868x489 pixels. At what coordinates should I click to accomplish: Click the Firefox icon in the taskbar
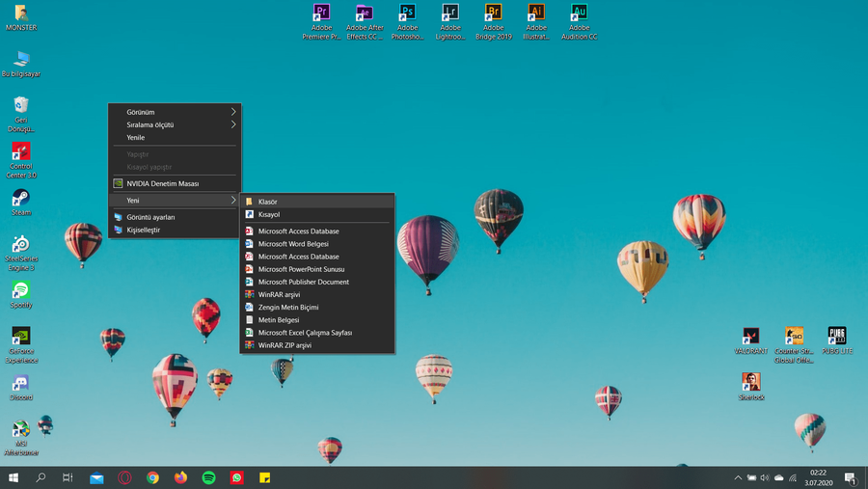[x=180, y=477]
